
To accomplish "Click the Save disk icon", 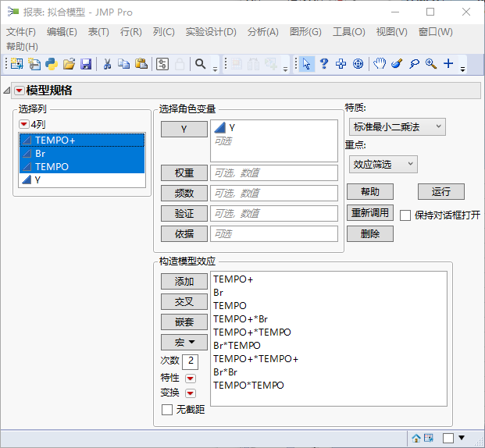I will [86, 64].
